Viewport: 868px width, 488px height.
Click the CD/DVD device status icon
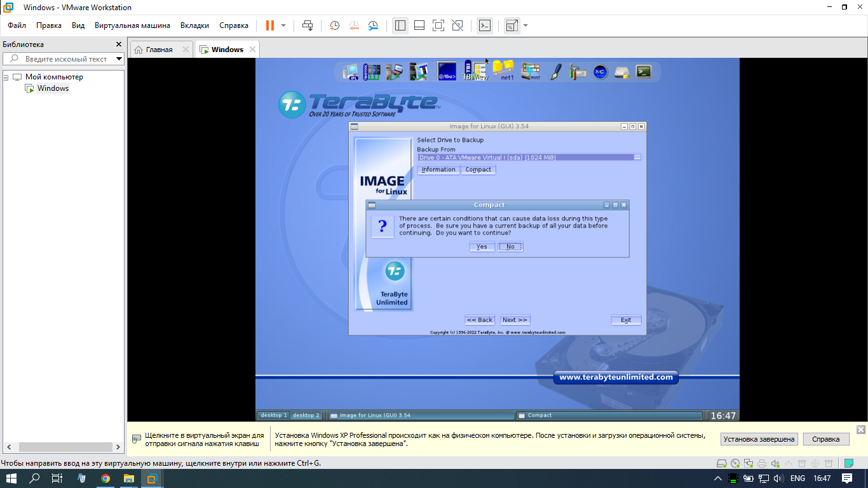735,463
